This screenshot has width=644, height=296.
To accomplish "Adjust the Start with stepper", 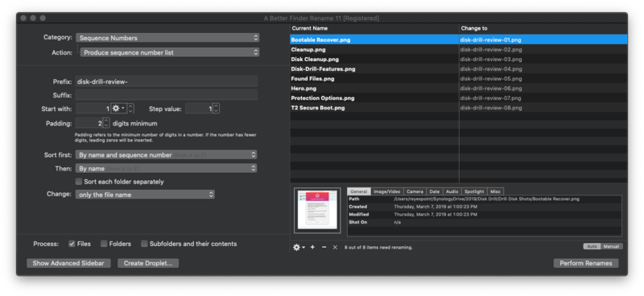I will 130,109.
